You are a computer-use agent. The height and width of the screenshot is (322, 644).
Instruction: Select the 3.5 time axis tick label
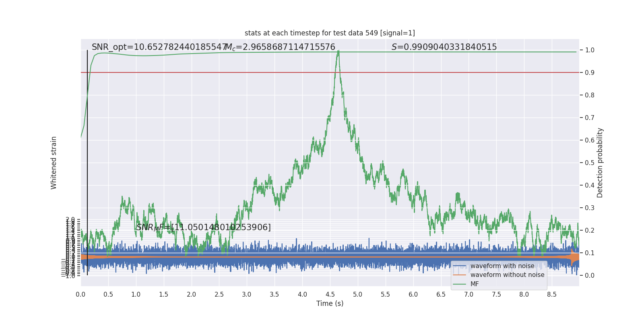(x=275, y=295)
